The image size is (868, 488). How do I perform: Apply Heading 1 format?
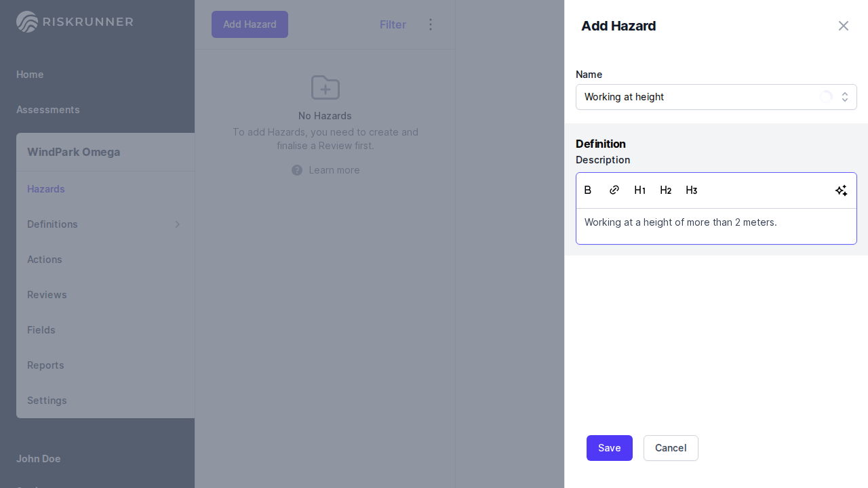click(639, 190)
